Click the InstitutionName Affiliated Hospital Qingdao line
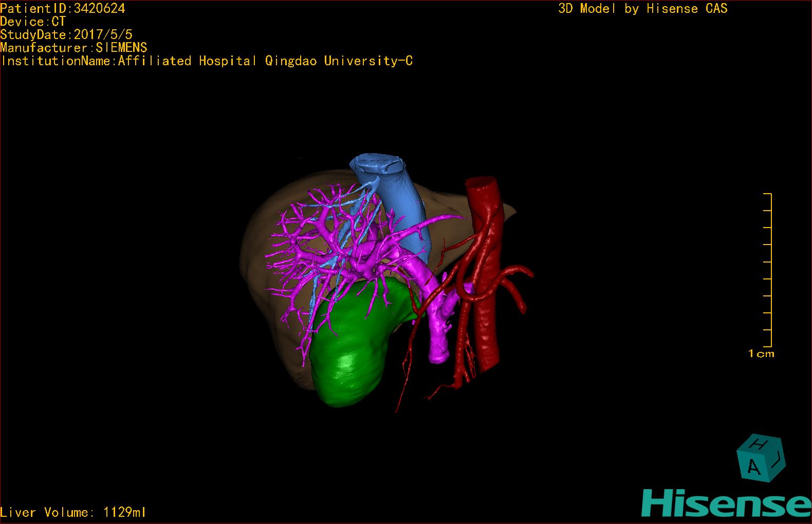The width and height of the screenshot is (812, 524). coord(207,61)
